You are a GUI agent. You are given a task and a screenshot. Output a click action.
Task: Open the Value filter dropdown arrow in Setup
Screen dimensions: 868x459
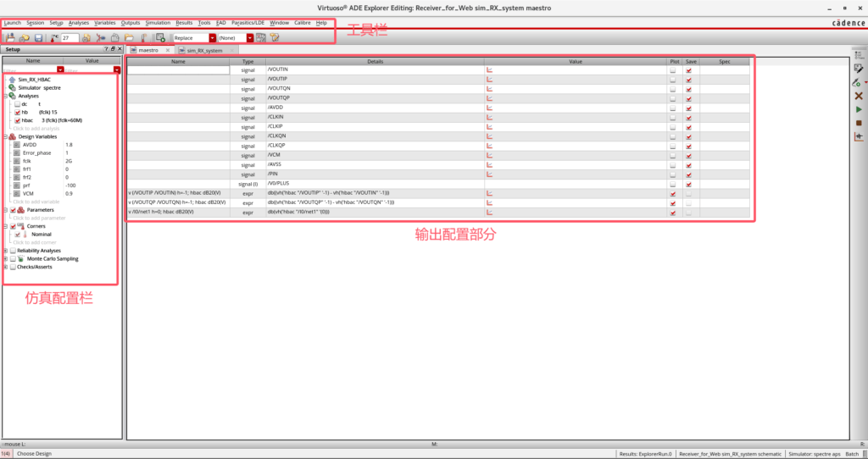coord(117,70)
